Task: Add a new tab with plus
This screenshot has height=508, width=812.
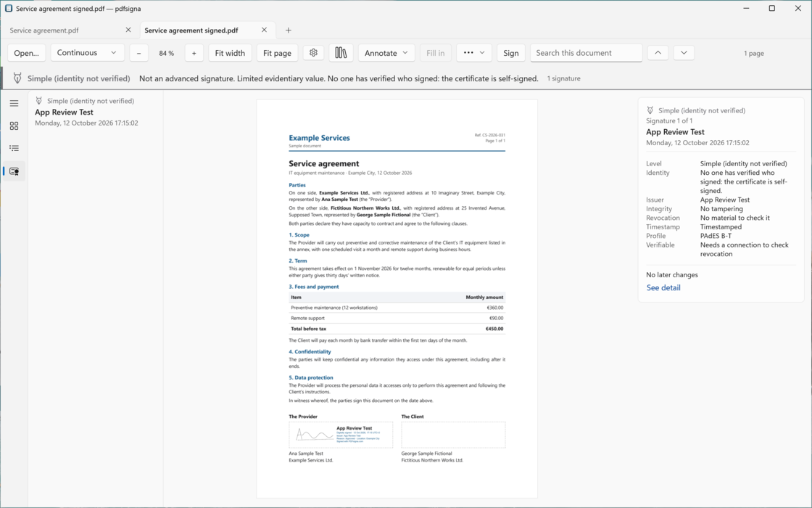Action: (x=289, y=30)
